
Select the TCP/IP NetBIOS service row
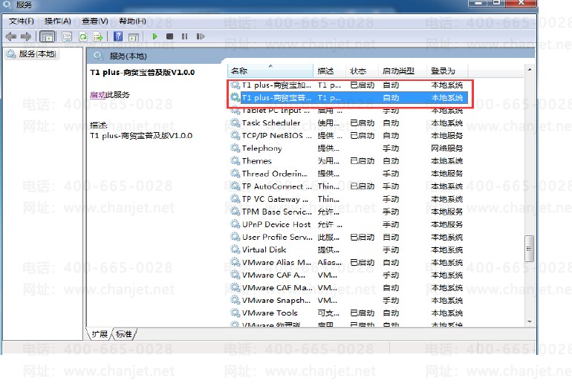pyautogui.click(x=348, y=136)
